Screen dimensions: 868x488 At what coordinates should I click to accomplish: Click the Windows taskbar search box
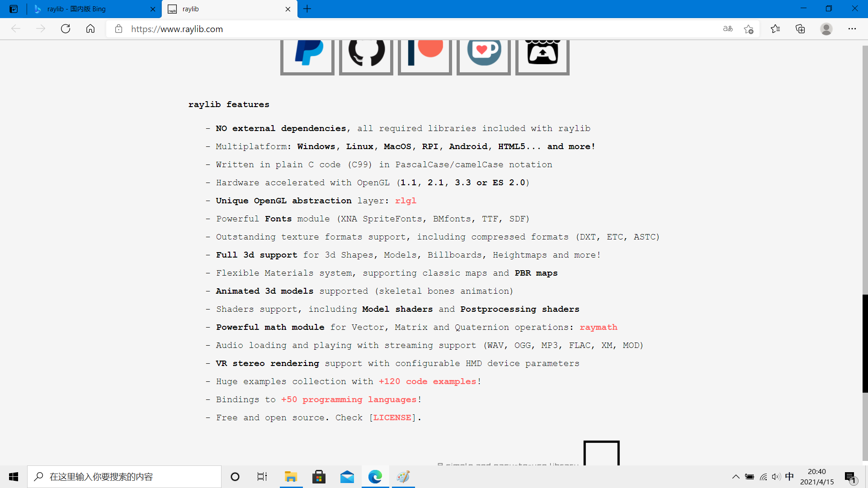click(124, 477)
